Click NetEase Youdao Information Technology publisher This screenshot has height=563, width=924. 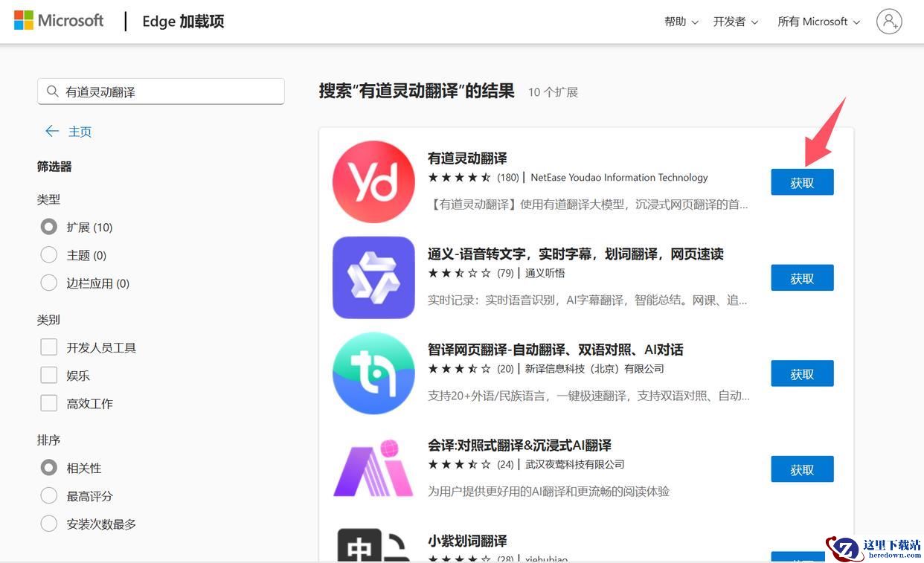[x=619, y=178]
